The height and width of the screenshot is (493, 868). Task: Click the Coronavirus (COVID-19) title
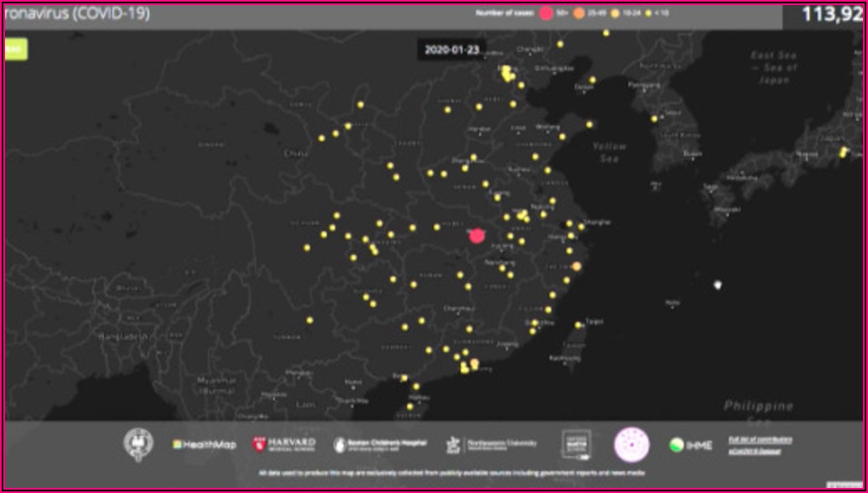77,14
